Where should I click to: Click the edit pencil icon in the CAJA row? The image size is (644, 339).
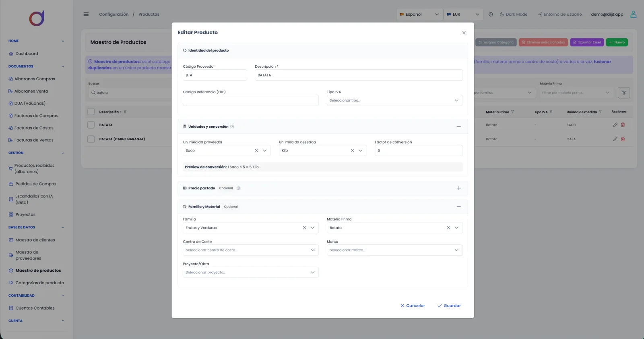pyautogui.click(x=615, y=139)
